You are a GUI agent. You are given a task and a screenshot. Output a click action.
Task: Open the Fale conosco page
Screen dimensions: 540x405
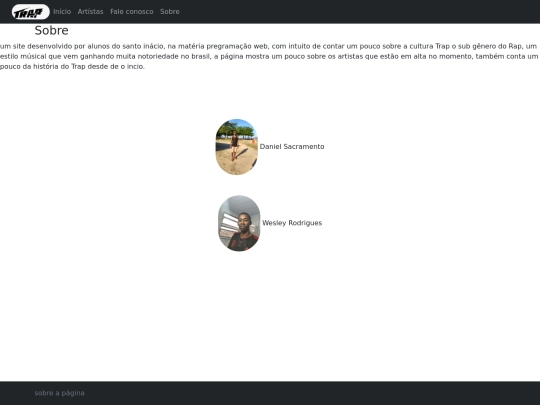point(132,12)
